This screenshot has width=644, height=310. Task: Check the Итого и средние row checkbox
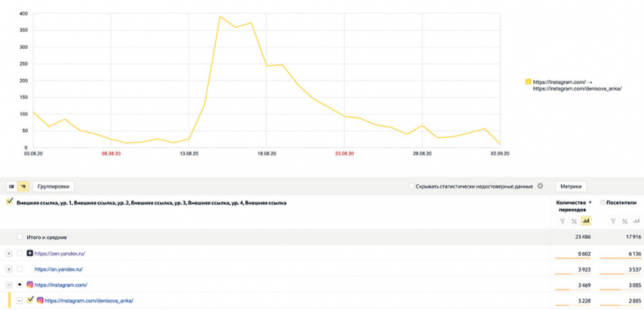20,237
